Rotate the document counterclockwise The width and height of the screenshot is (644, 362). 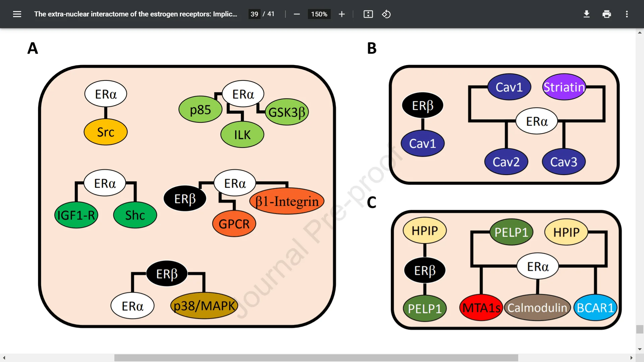(x=386, y=14)
